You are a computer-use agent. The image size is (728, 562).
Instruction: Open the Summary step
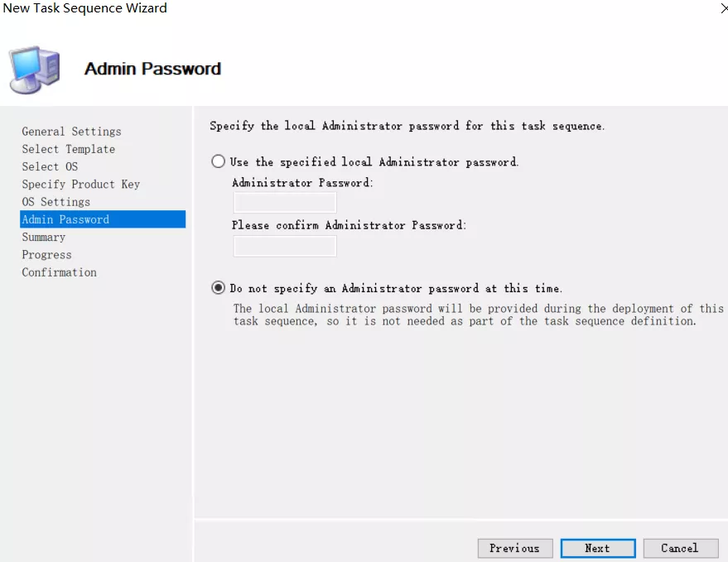pos(43,238)
